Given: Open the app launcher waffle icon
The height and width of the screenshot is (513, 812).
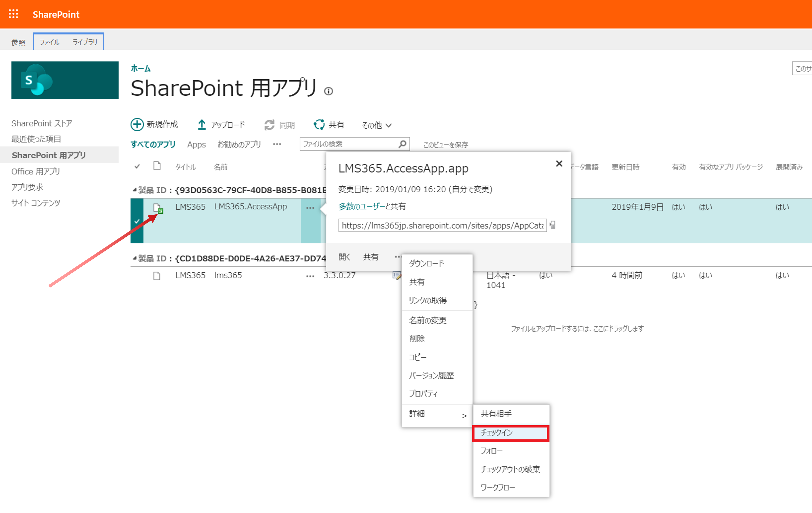Looking at the screenshot, I should point(13,14).
